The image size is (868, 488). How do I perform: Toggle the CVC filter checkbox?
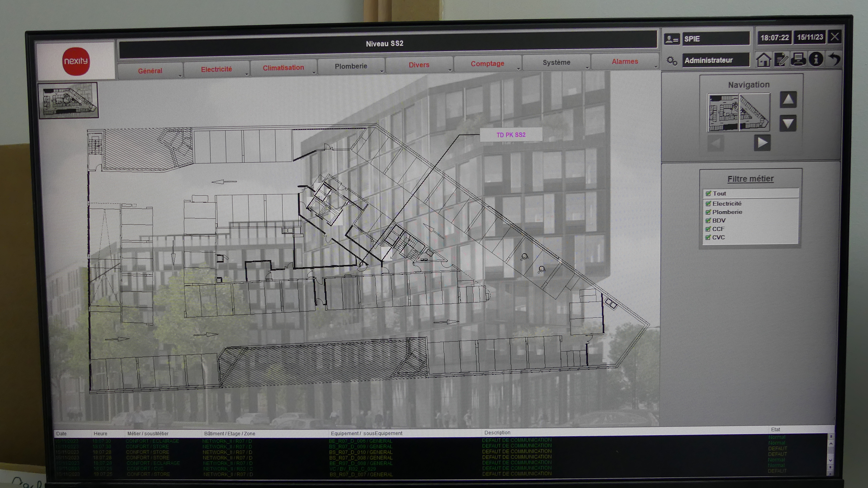point(708,237)
